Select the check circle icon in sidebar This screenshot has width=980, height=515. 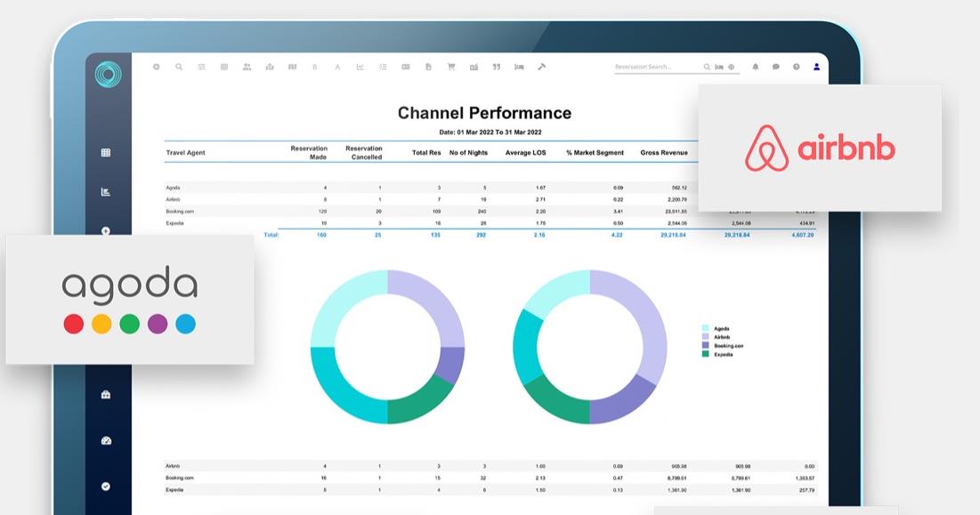coord(106,487)
